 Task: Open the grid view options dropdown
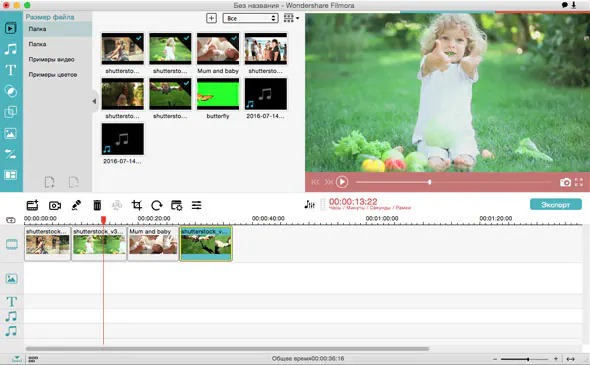point(291,18)
